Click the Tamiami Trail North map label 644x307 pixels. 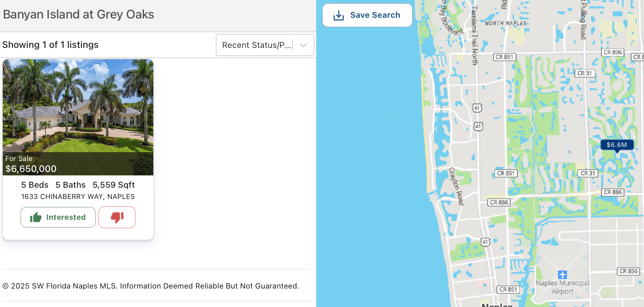pyautogui.click(x=474, y=36)
